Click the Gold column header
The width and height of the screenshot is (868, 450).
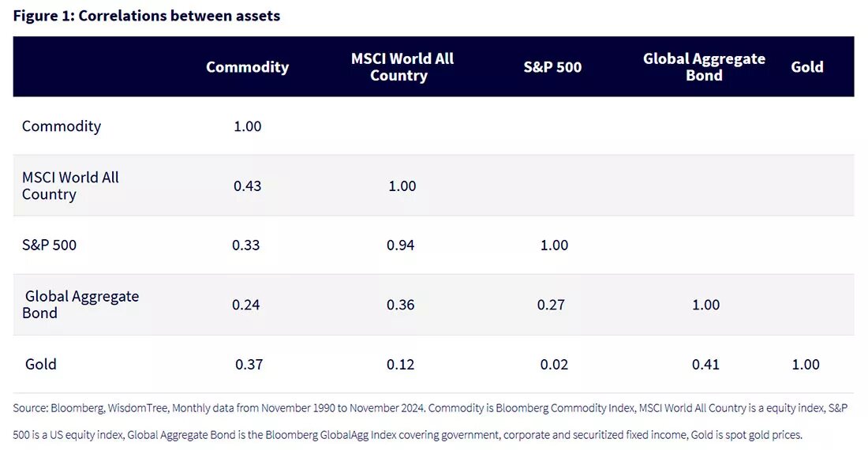tap(807, 67)
